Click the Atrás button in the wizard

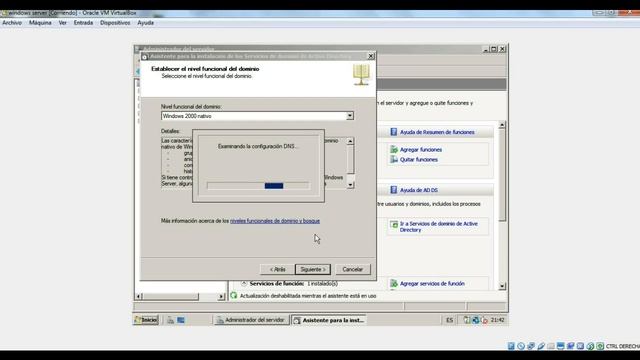pos(278,269)
